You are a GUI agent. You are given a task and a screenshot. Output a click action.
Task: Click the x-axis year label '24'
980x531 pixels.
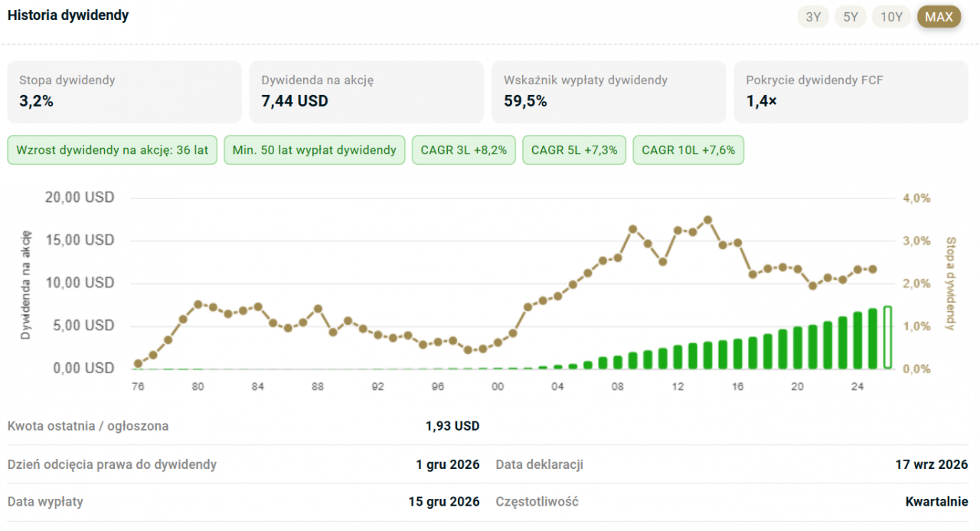(x=857, y=387)
